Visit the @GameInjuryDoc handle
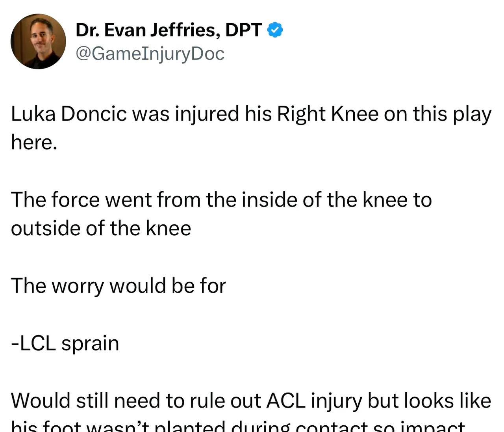The image size is (504, 432). (150, 54)
